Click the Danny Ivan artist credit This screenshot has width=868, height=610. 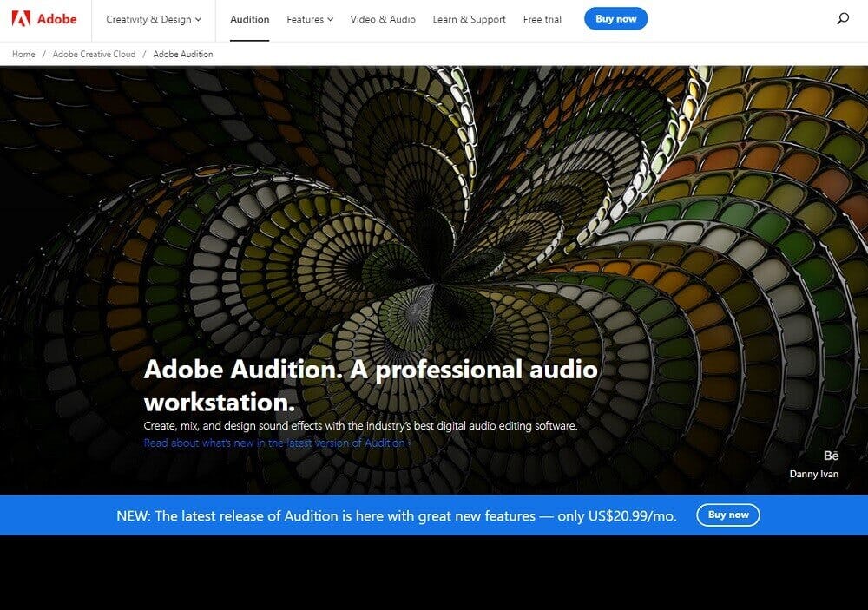click(813, 474)
